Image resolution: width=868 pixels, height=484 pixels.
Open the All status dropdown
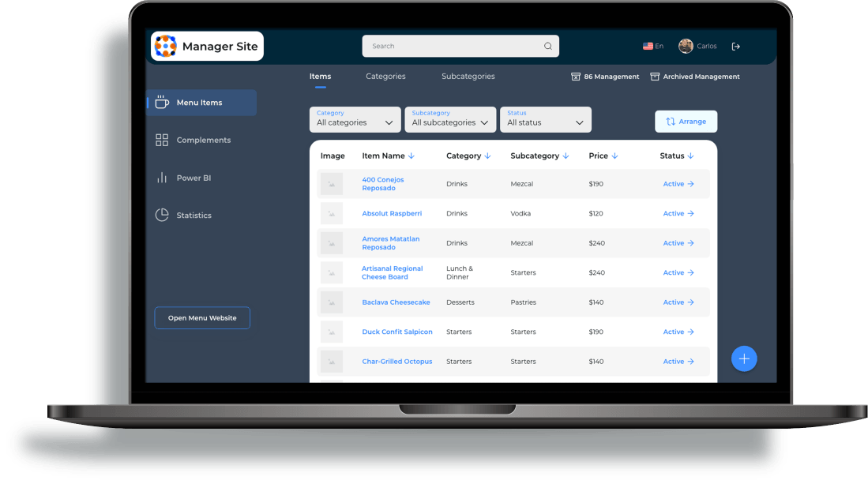(545, 119)
